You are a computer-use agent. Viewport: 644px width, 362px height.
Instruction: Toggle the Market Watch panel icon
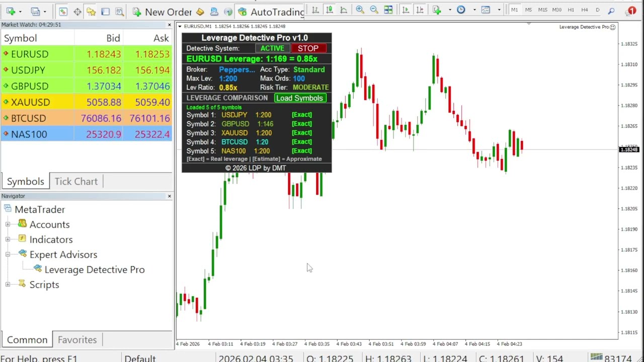pyautogui.click(x=62, y=11)
